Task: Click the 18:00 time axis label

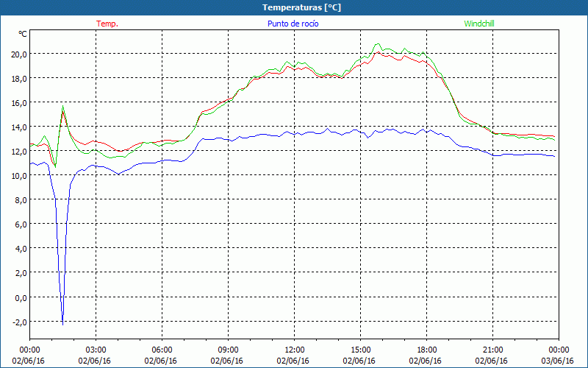Action: click(x=426, y=350)
